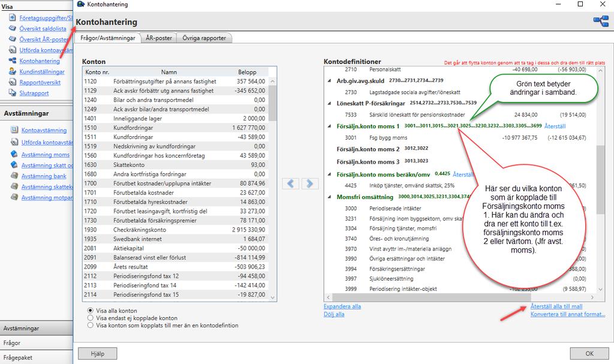Click the Avstämning moms icon
The width and height of the screenshot is (614, 364).
click(14, 154)
